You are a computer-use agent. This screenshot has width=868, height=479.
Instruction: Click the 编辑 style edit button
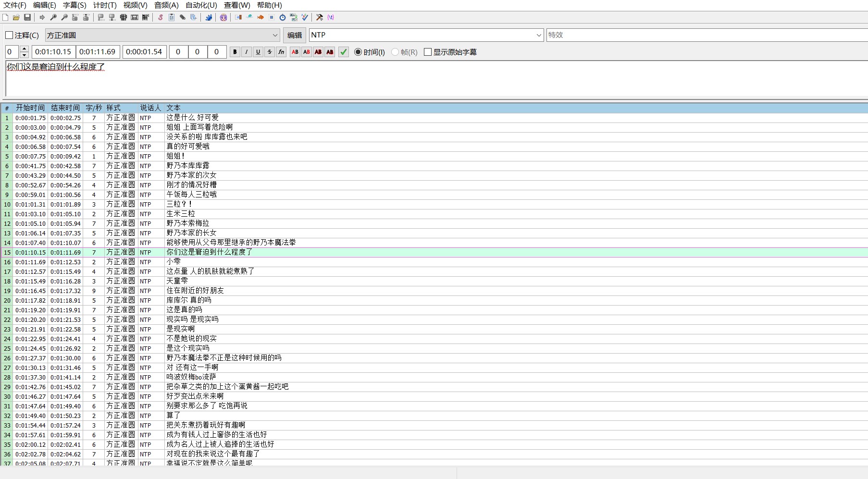pos(295,35)
